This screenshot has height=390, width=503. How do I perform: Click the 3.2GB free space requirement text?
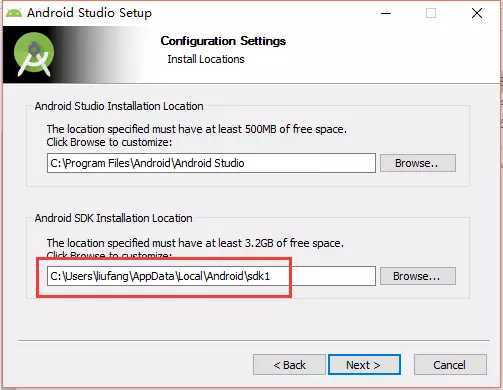(x=195, y=243)
